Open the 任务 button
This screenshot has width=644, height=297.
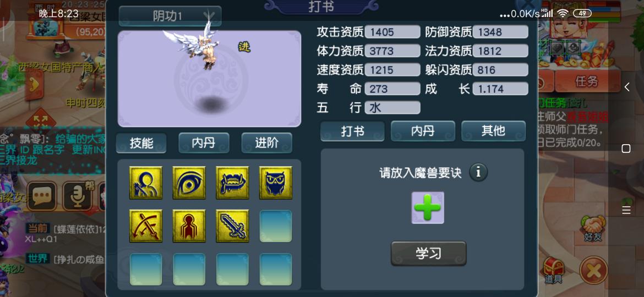pos(587,81)
